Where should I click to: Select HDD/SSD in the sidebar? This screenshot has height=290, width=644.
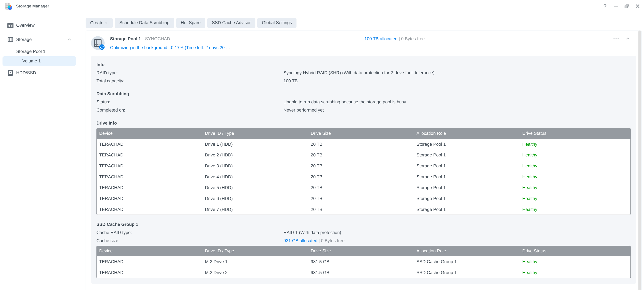[x=39, y=73]
